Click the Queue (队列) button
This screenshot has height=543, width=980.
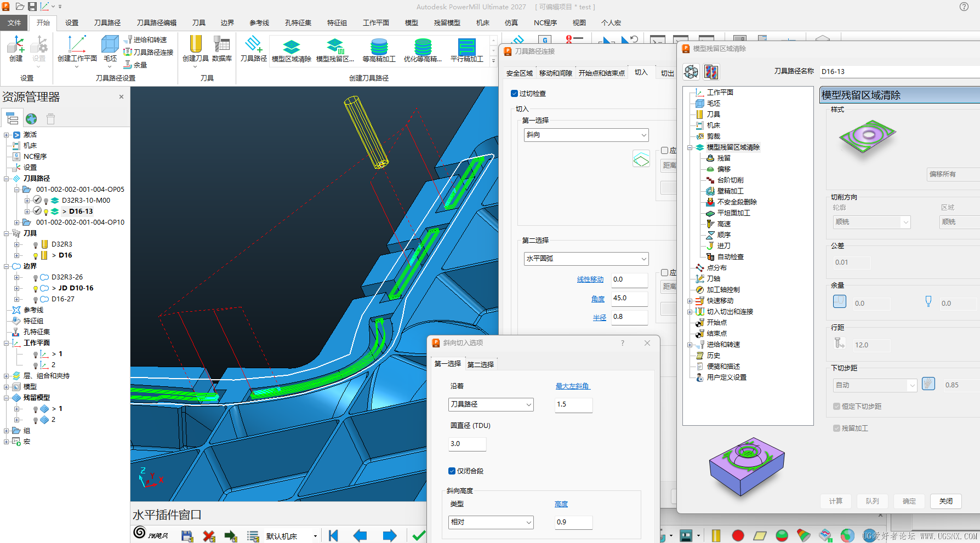point(873,501)
